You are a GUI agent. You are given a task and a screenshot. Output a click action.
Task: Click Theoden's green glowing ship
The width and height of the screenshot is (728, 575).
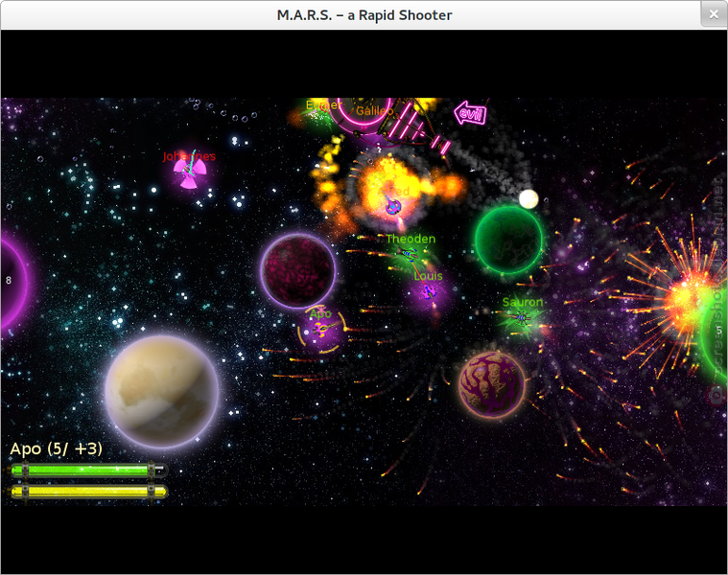[410, 254]
